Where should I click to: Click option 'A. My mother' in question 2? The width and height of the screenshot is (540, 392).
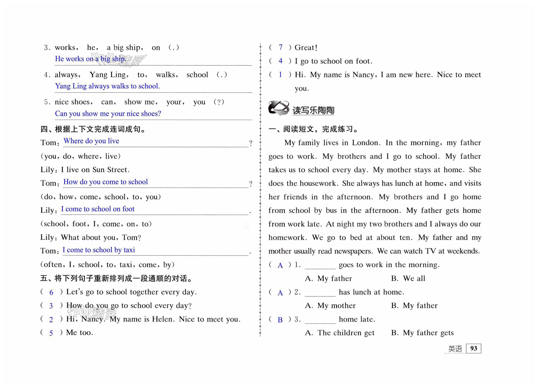point(330,306)
